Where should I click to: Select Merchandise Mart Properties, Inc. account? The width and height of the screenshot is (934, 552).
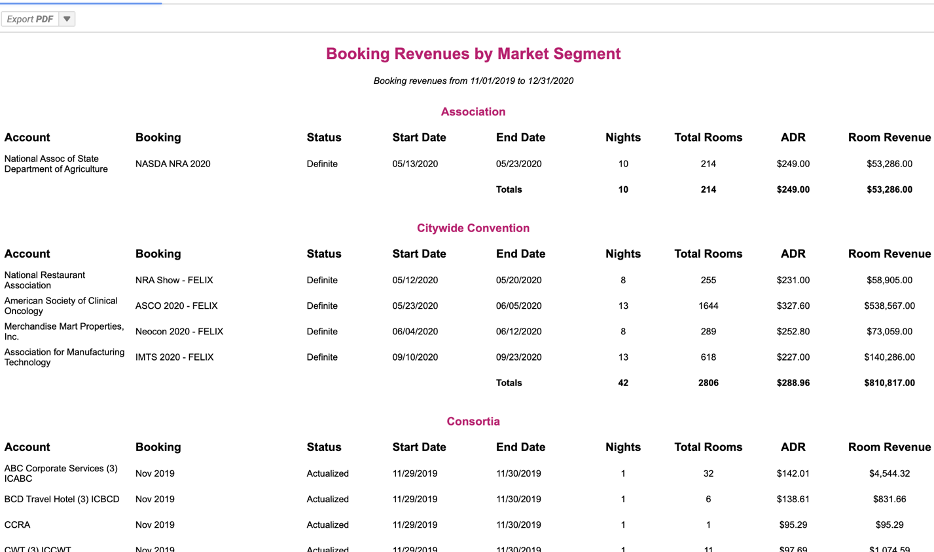(x=64, y=331)
